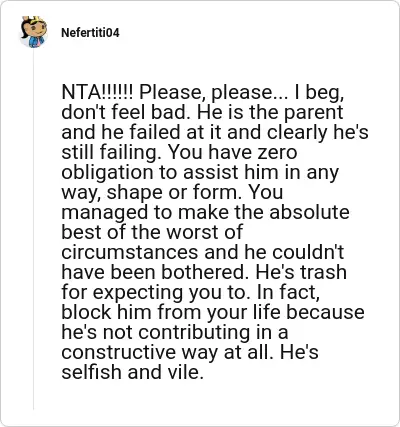Click the text "for expecting you to"
Viewport: 400px width, 427px height.
point(155,293)
